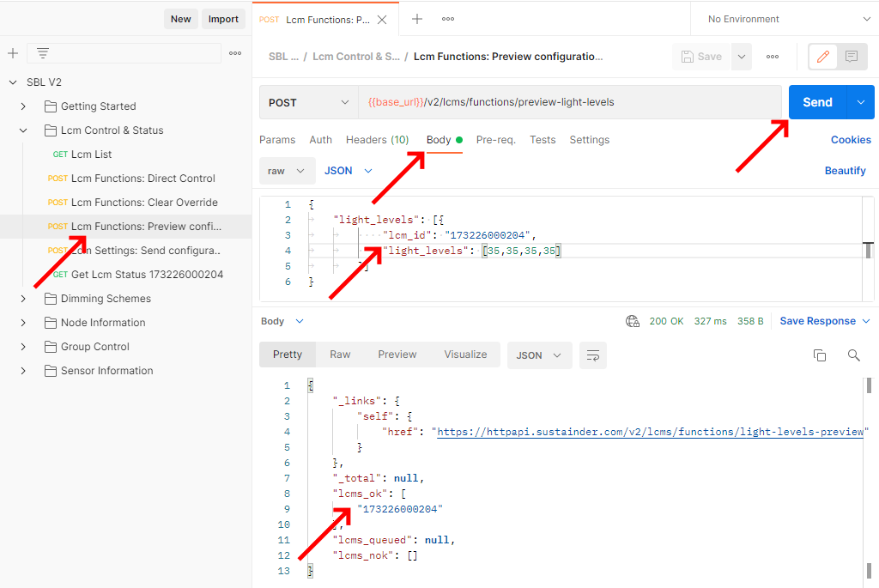The image size is (879, 588).
Task: Open request options ellipsis next to Save
Action: pos(772,56)
